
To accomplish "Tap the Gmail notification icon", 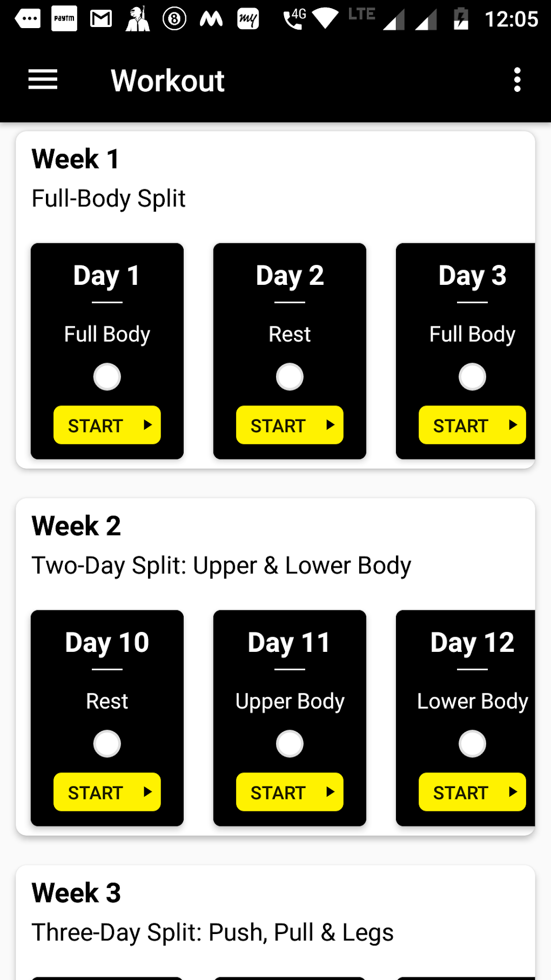I will coord(100,19).
